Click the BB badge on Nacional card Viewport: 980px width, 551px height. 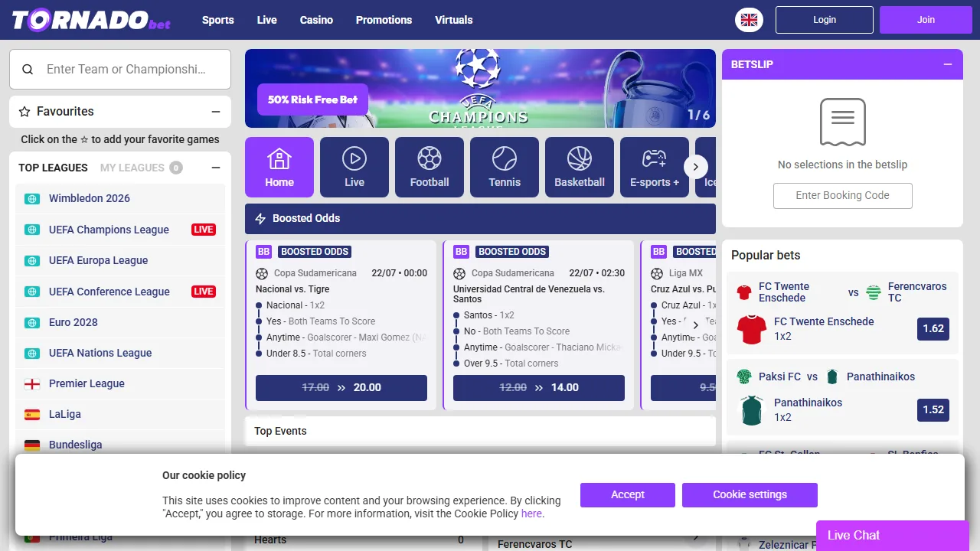click(x=263, y=252)
